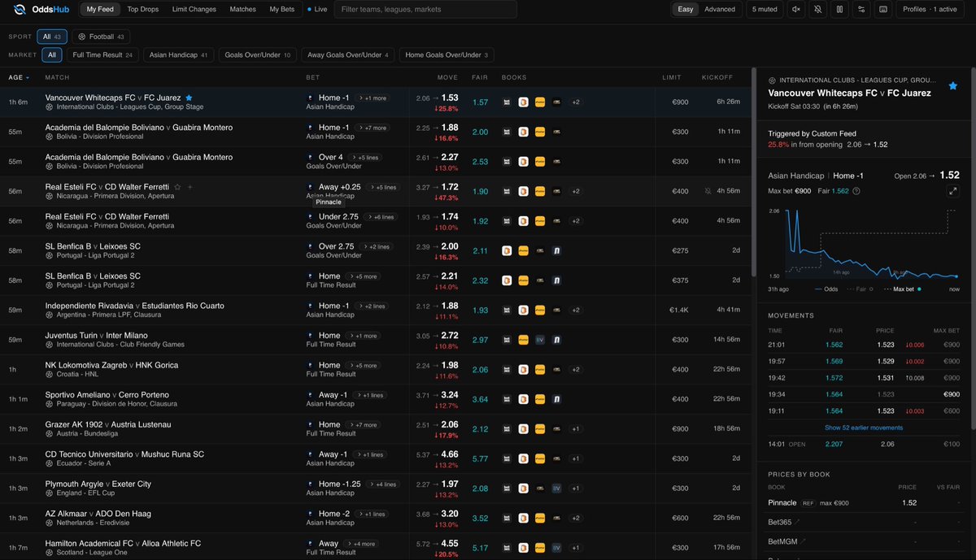976x560 pixels.
Task: Open the Juventus Turin v Inter Milano row
Action: point(376,340)
